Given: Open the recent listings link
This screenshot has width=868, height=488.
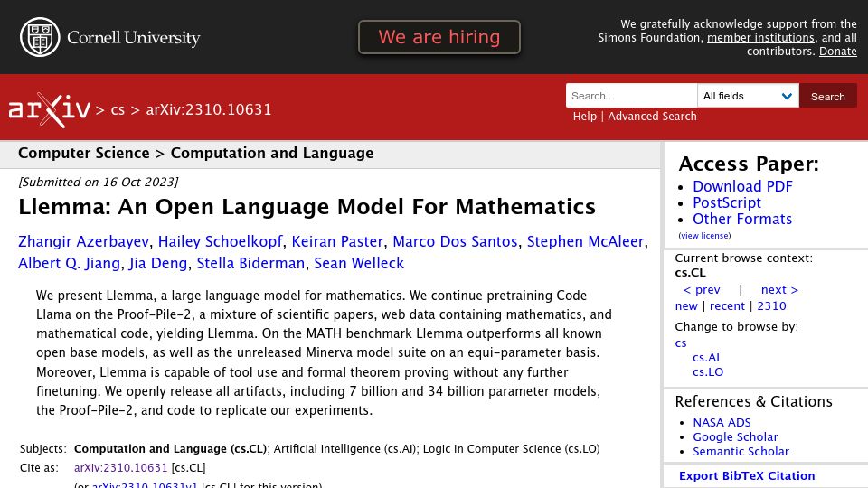Looking at the screenshot, I should 727,306.
